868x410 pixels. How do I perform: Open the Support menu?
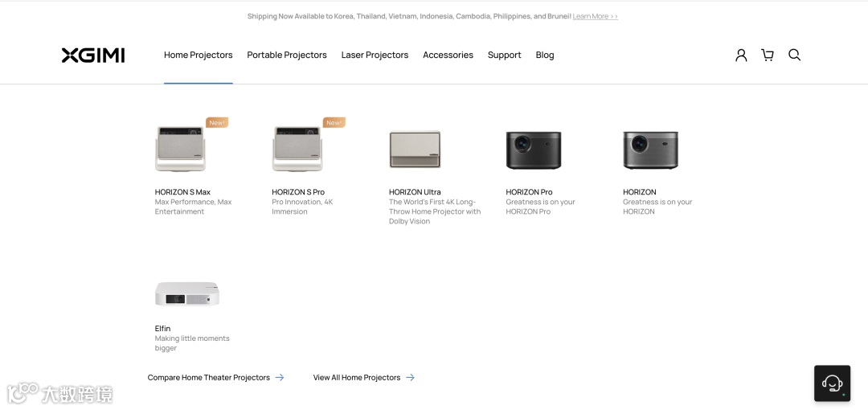tap(504, 55)
